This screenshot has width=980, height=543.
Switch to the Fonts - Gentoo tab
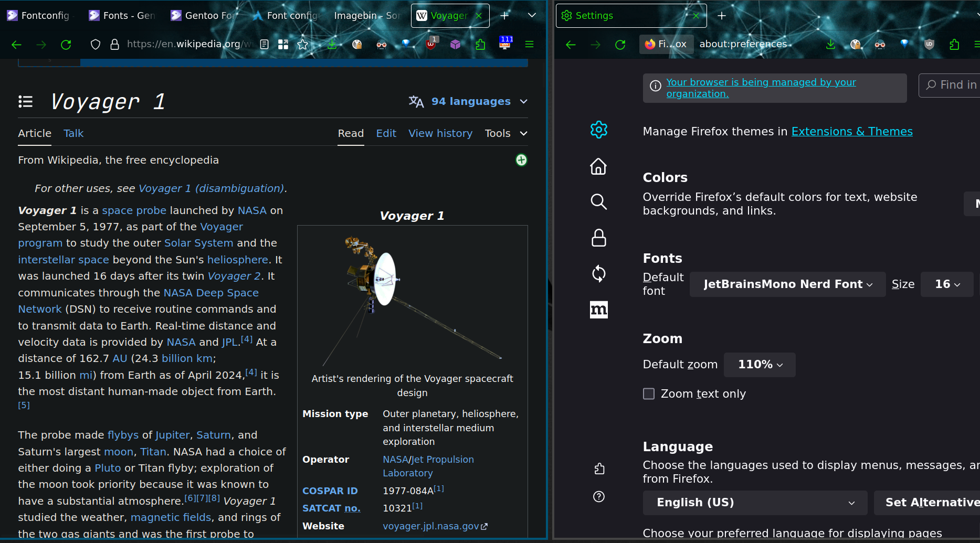point(123,15)
